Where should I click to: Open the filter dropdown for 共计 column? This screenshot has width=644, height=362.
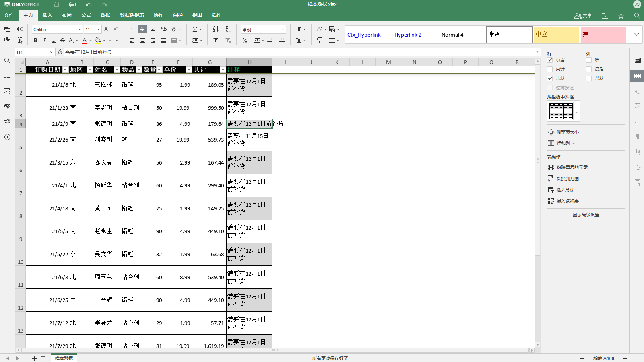(x=223, y=70)
